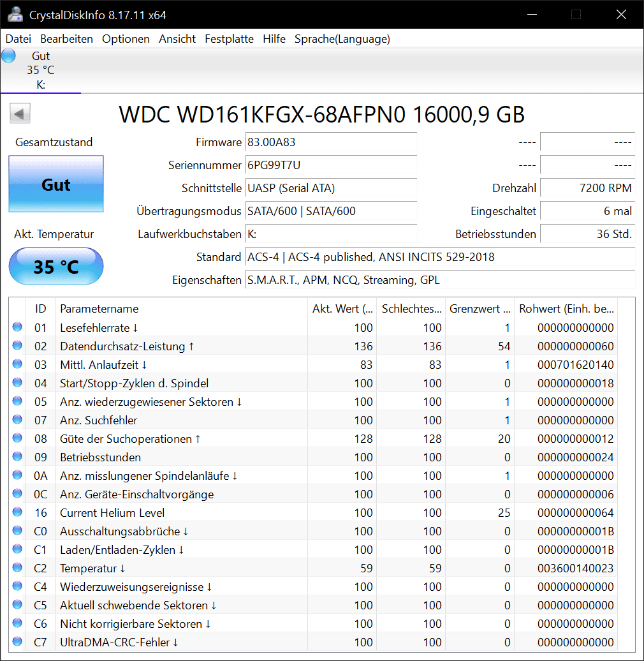644x661 pixels.
Task: Select the Current Helium Level parameter name
Action: click(112, 512)
